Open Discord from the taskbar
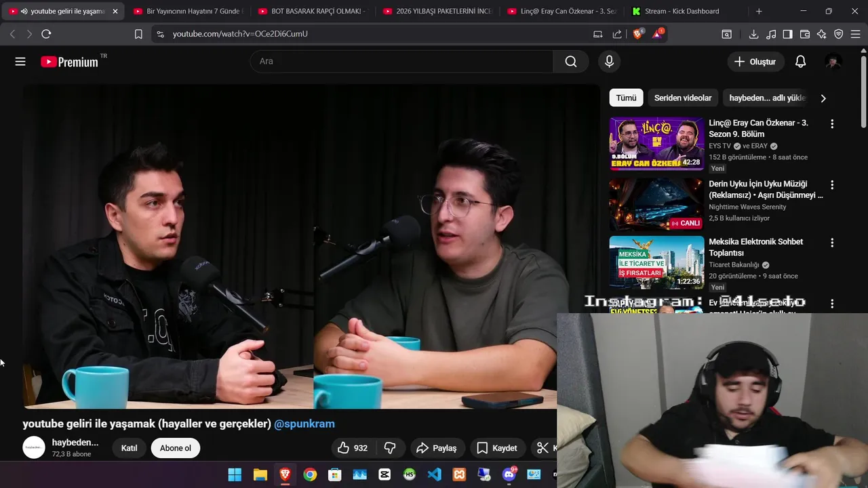Viewport: 868px width, 488px height. tap(509, 474)
